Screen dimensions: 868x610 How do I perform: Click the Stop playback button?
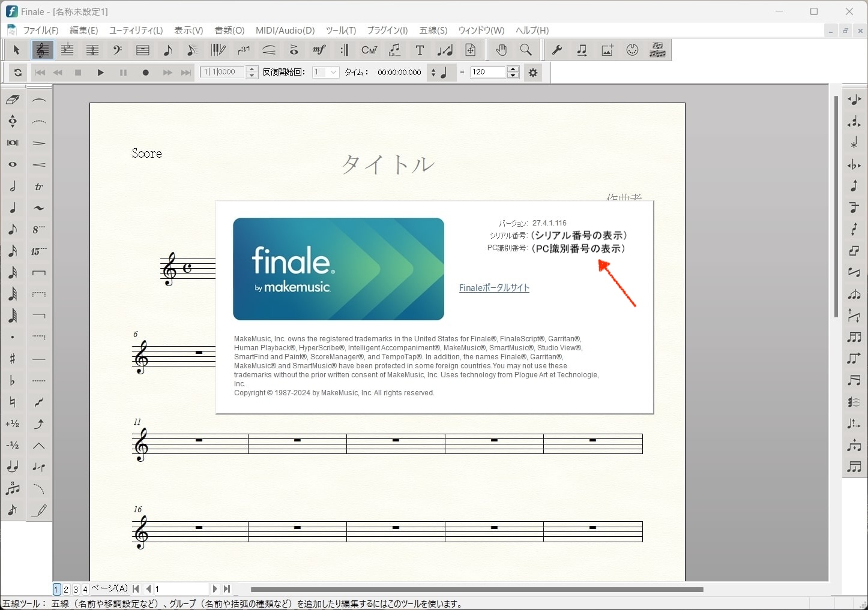coord(78,73)
